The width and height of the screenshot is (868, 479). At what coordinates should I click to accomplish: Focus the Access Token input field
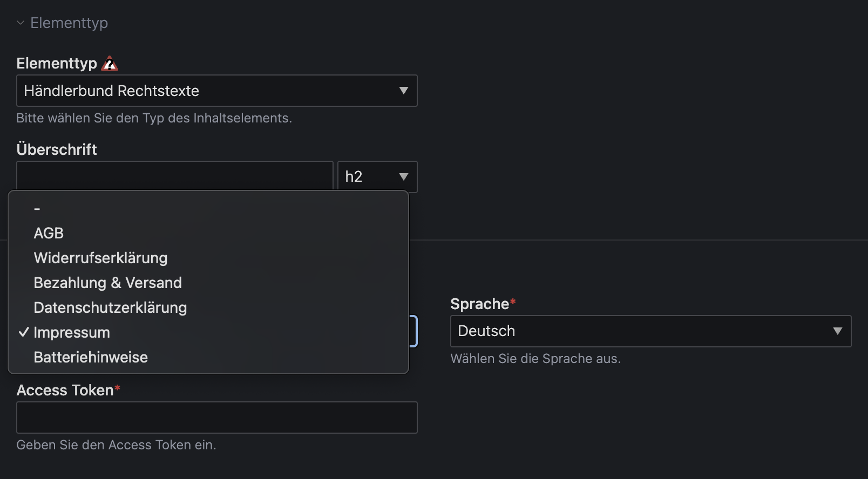[216, 418]
